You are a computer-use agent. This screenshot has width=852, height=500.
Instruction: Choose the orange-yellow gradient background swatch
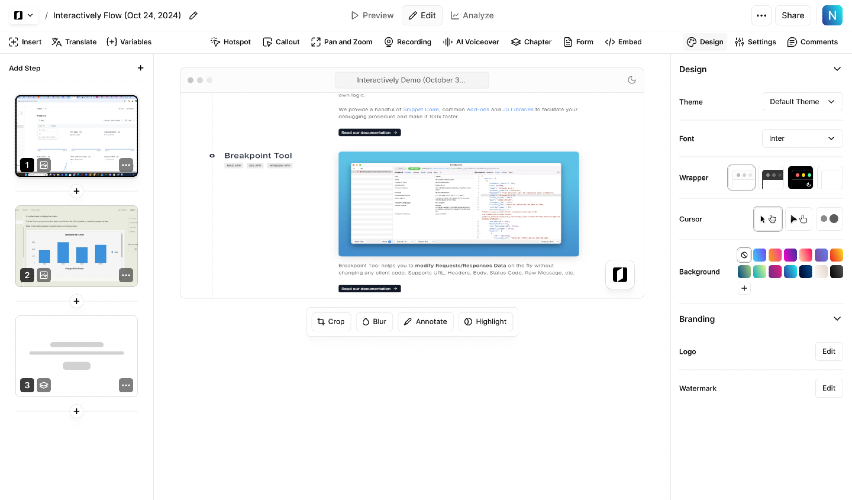pos(836,255)
